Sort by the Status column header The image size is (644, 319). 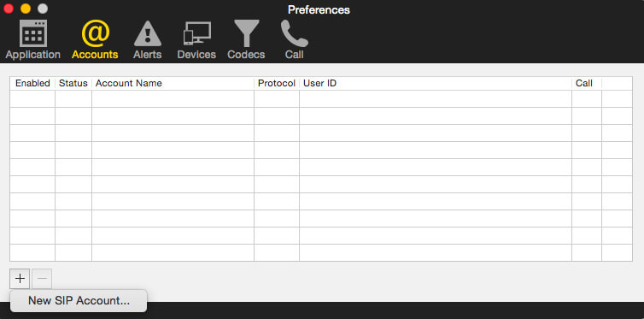pyautogui.click(x=73, y=84)
